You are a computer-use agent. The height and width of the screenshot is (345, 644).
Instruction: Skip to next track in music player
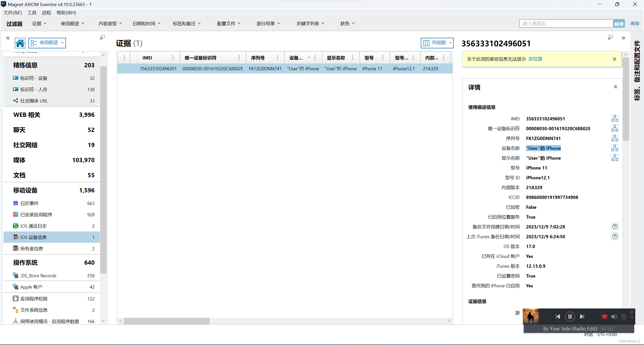(x=582, y=317)
